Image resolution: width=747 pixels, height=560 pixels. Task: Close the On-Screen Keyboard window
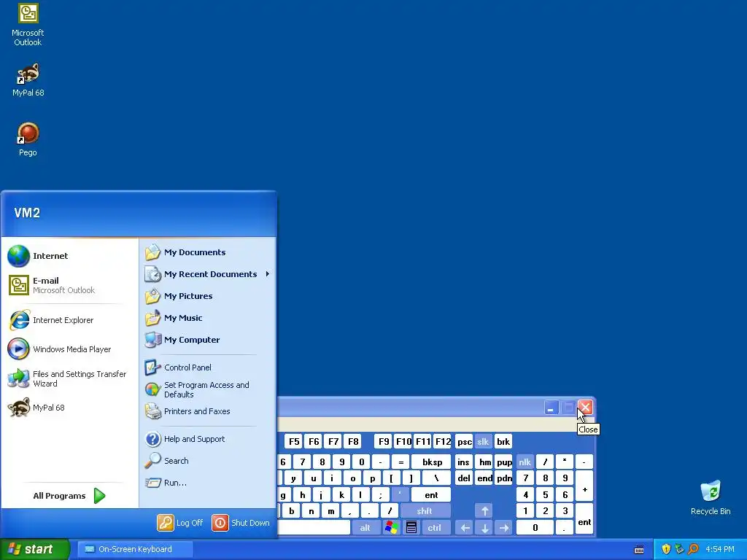click(x=585, y=408)
